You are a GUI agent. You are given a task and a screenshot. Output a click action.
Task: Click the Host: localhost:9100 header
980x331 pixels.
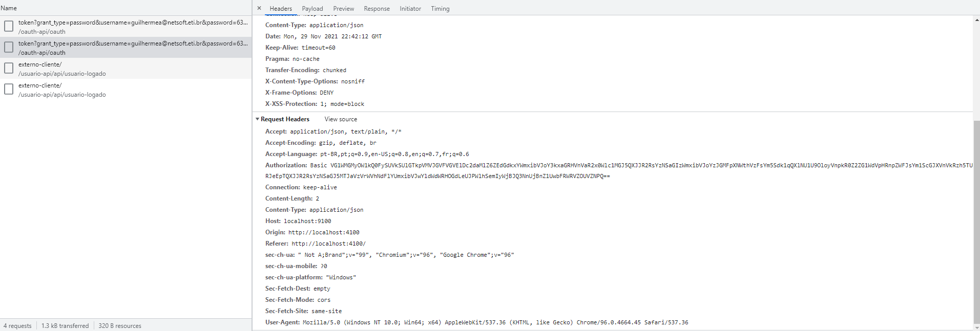298,221
